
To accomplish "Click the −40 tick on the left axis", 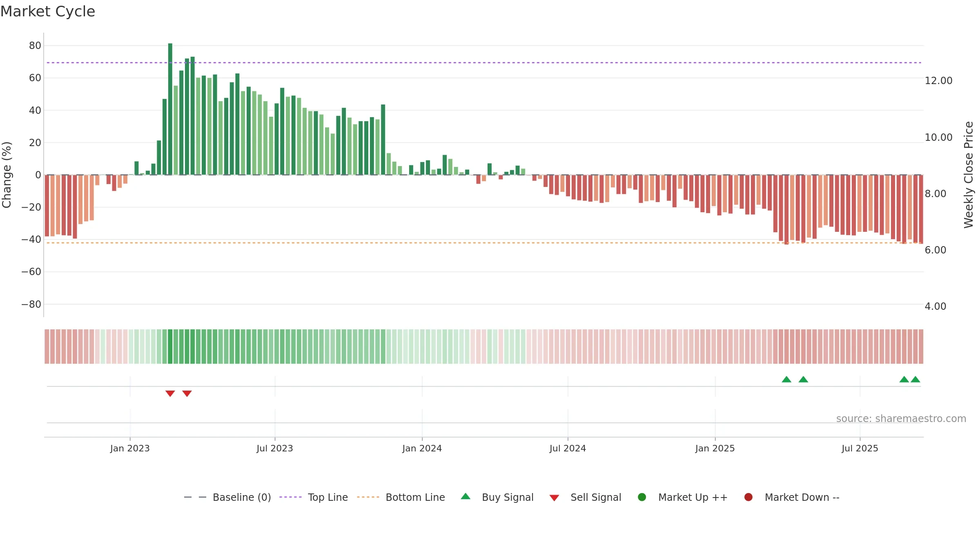I will pos(31,240).
